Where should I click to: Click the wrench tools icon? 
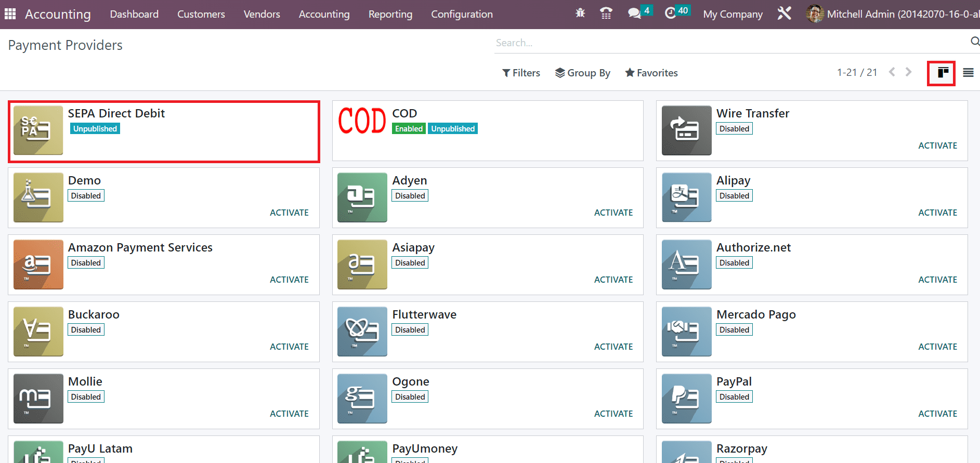click(x=784, y=13)
